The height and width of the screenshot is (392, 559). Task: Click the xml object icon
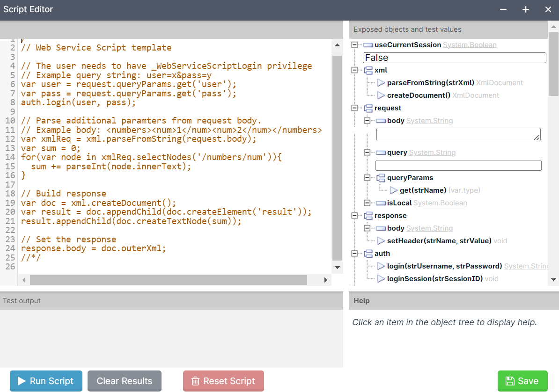368,70
